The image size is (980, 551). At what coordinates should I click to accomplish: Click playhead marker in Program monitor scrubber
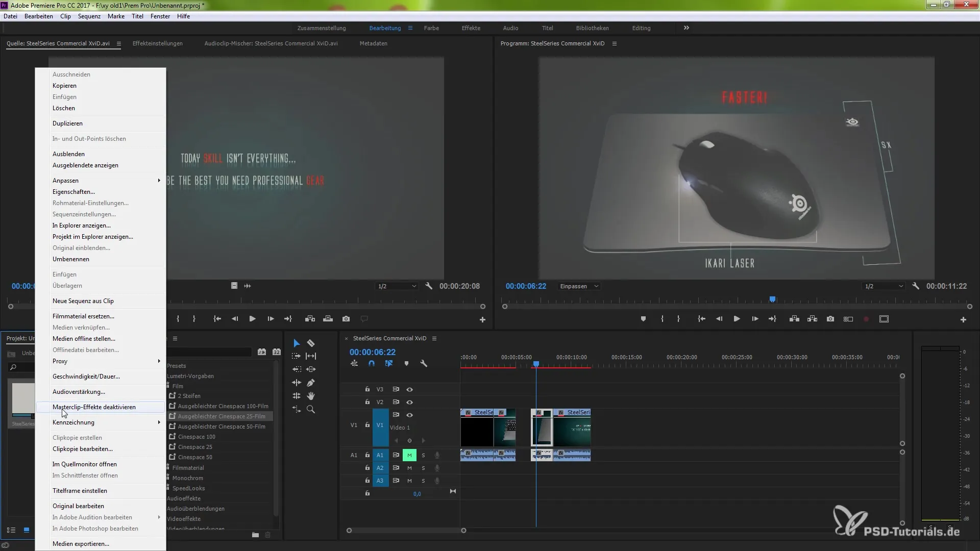point(772,299)
